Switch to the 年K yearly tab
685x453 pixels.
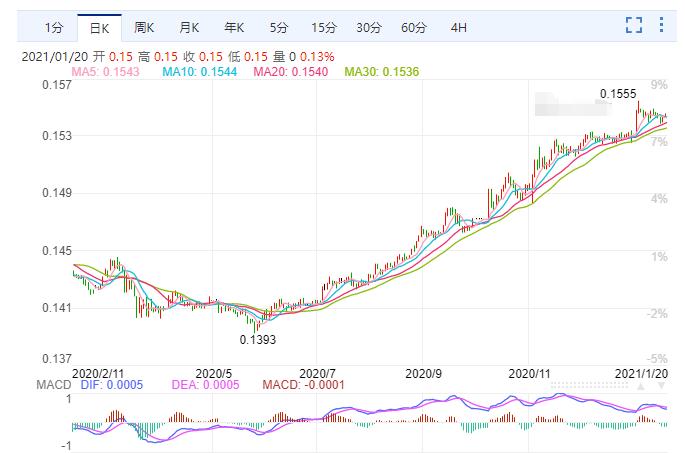[x=234, y=28]
